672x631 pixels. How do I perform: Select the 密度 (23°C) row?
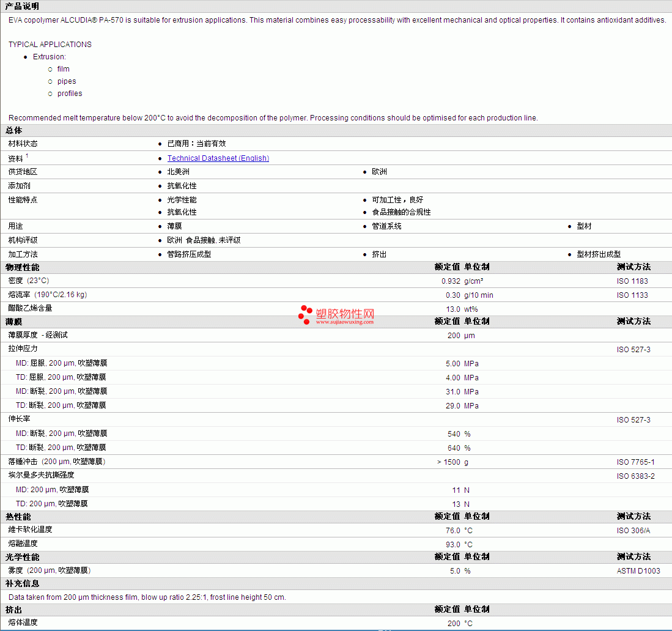(336, 281)
